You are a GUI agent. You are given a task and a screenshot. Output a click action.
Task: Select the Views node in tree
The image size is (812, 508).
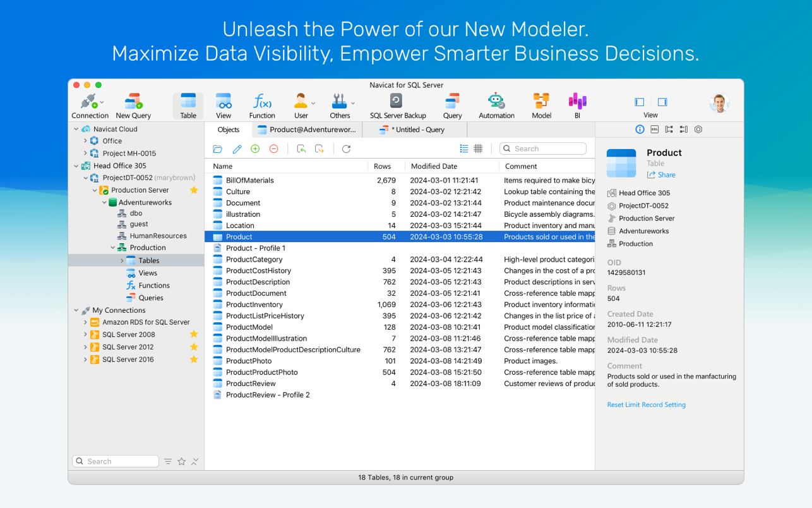[x=141, y=273]
